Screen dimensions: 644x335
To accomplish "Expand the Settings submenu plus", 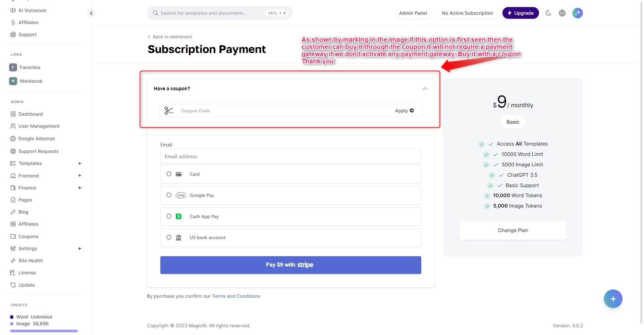I will [79, 248].
